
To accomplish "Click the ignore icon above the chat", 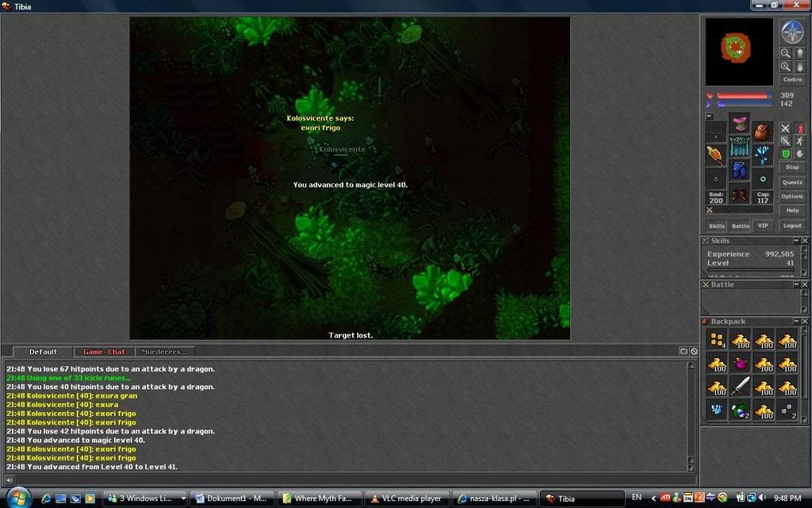I will click(694, 352).
